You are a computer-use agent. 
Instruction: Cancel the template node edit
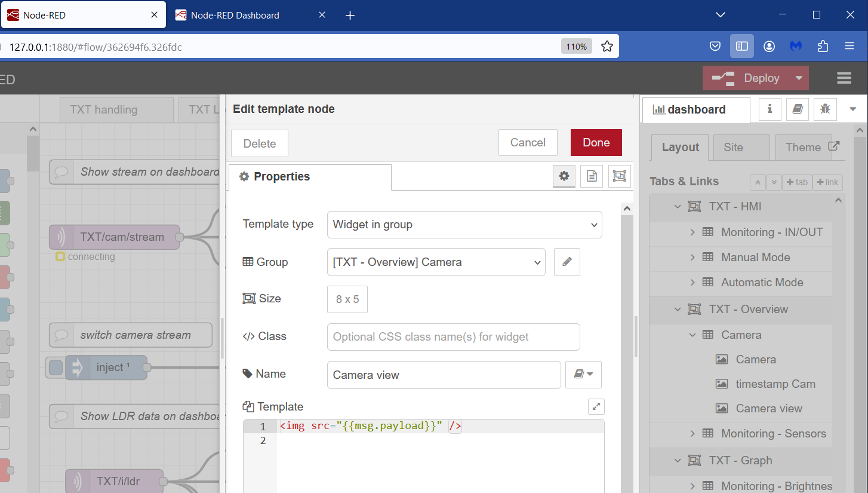coord(528,143)
